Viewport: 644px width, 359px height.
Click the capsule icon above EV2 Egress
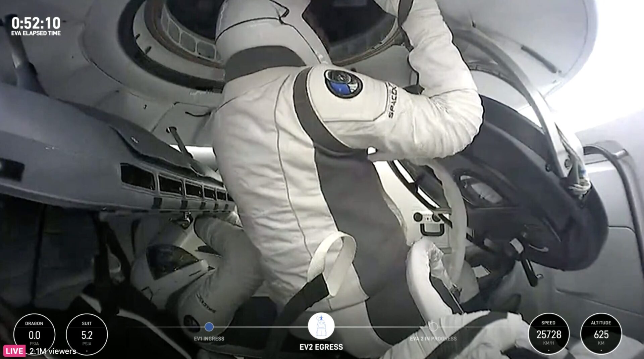pyautogui.click(x=321, y=326)
